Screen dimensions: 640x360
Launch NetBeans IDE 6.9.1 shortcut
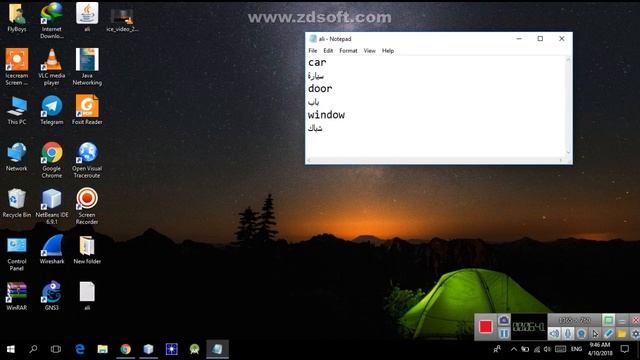pos(52,206)
